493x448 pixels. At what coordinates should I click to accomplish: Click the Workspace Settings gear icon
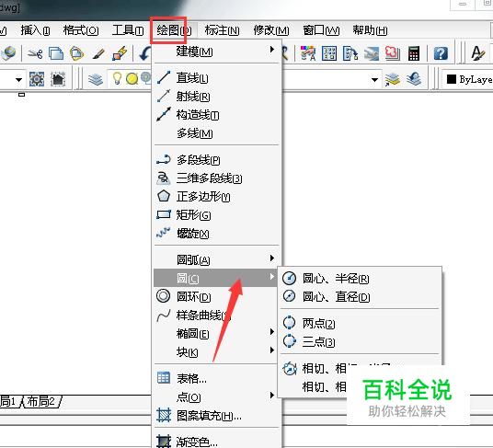[37, 78]
